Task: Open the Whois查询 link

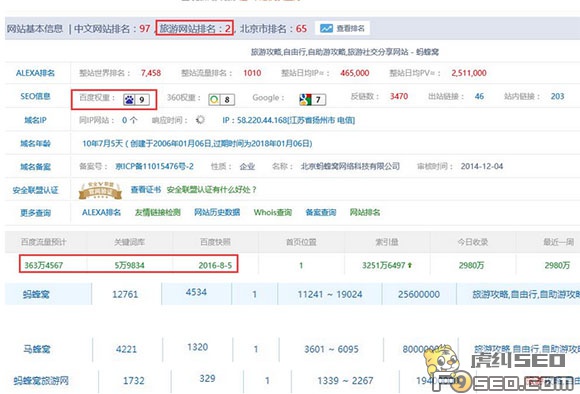Action: pyautogui.click(x=273, y=212)
